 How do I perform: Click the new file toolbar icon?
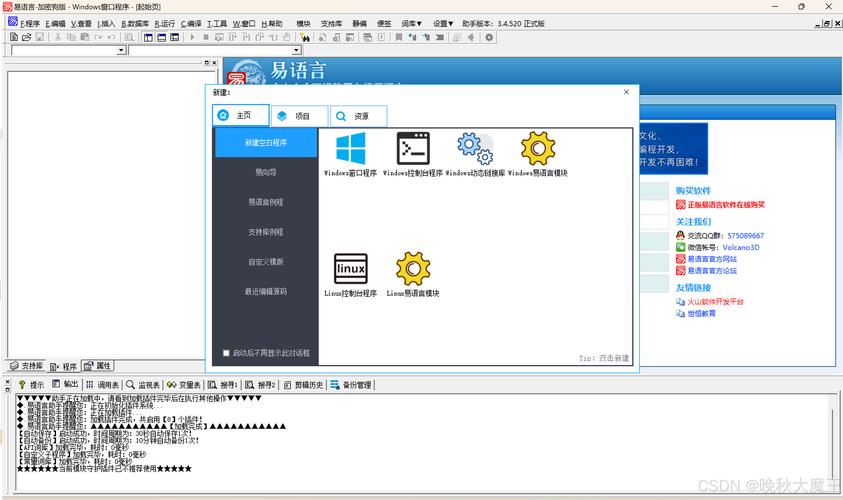click(x=14, y=37)
